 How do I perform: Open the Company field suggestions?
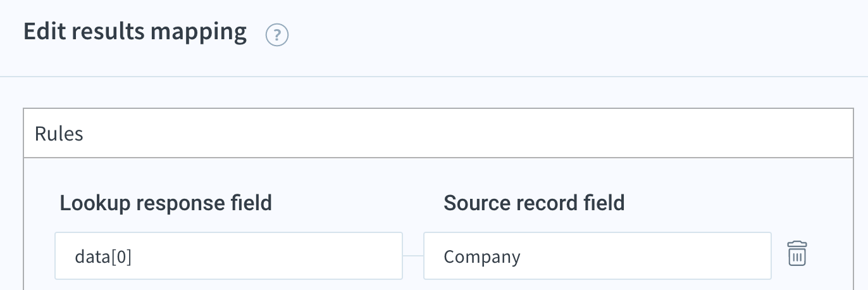(x=597, y=256)
